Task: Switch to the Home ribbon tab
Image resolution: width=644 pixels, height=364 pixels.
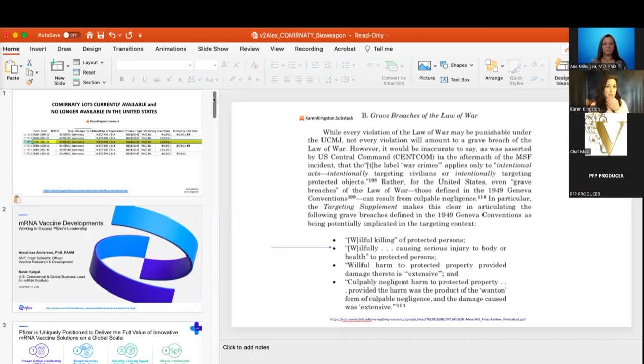Action: click(11, 49)
